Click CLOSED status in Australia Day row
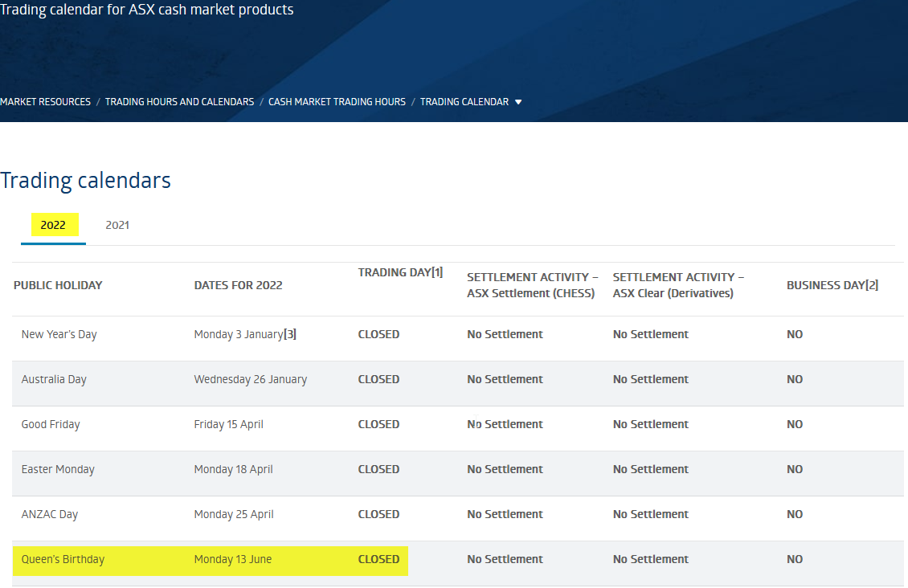The width and height of the screenshot is (908, 588). click(378, 380)
